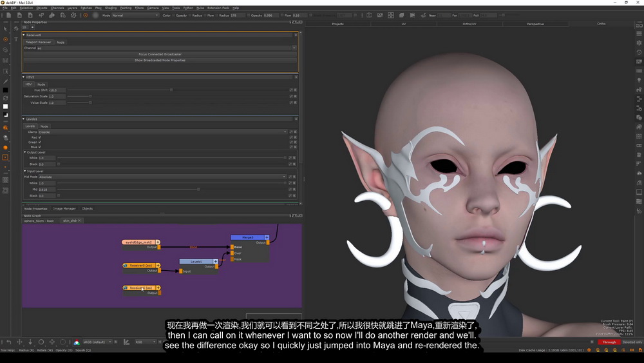
Task: Collapse the Output Level group
Action: [25, 152]
